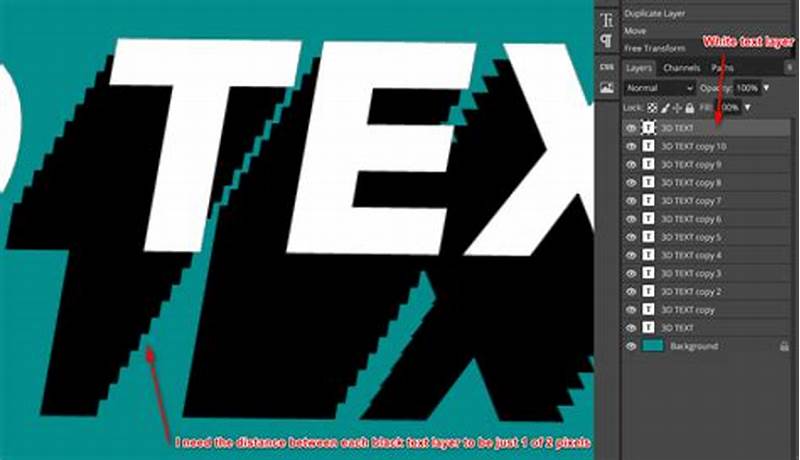Click the T thumbnail of the selected top 3D TEXT layer
Image resolution: width=800 pixels, height=460 pixels.
click(x=648, y=128)
